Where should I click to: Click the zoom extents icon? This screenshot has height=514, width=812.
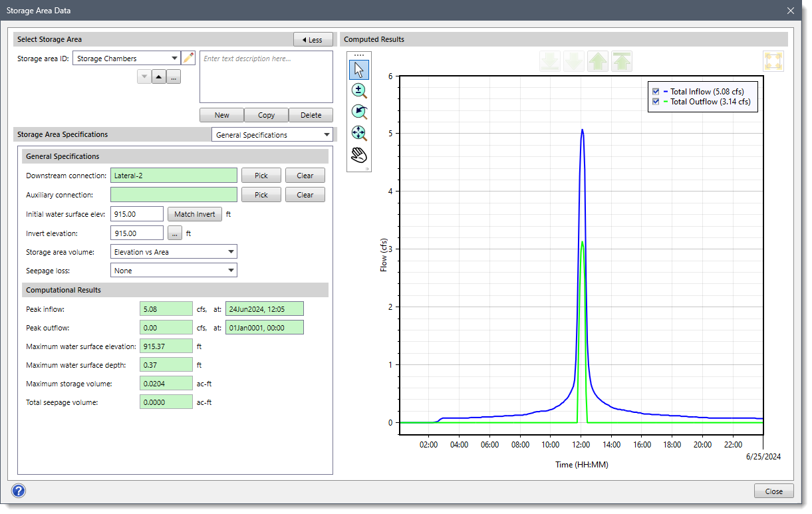(359, 134)
